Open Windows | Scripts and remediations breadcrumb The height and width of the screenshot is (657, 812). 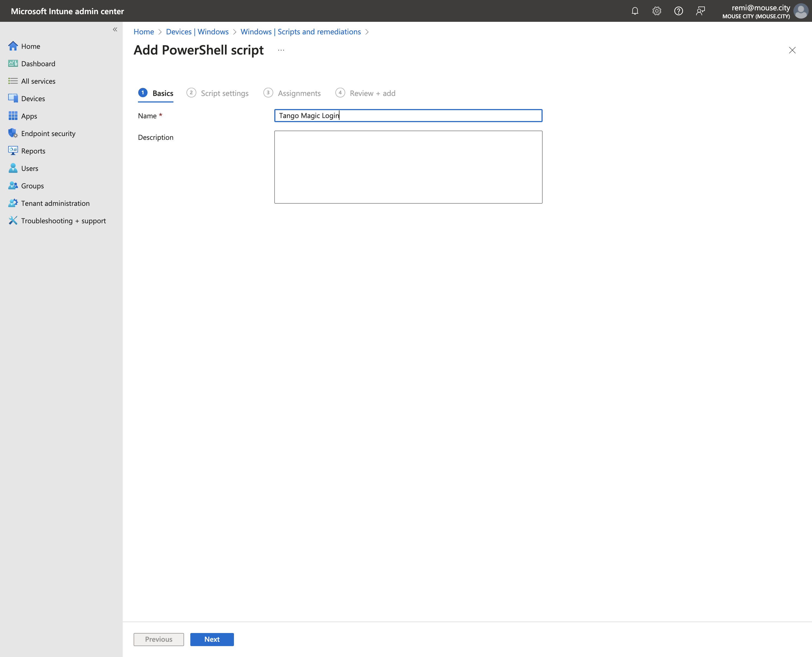[300, 32]
